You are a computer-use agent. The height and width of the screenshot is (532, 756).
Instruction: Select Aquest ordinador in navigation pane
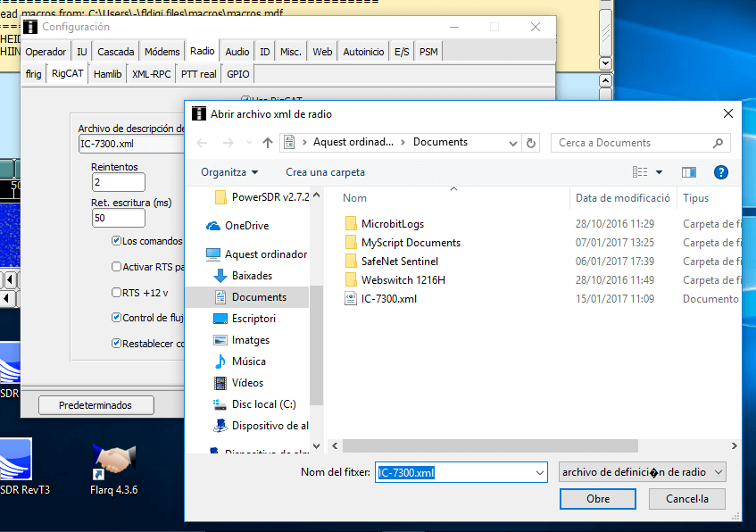tap(256, 254)
